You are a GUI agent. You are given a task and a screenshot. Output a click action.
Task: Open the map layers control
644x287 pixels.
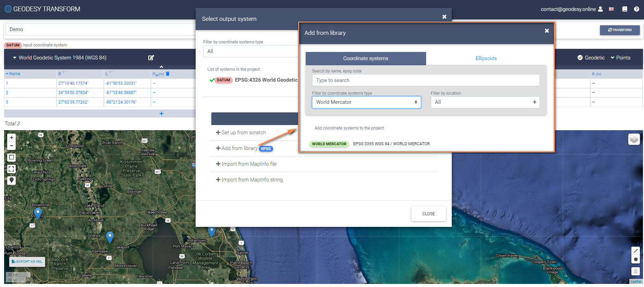634,139
